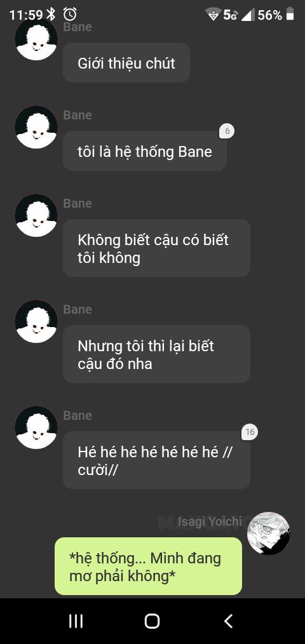The width and height of the screenshot is (305, 644).
Task: Tap the Bluetooth status icon
Action: point(51,15)
